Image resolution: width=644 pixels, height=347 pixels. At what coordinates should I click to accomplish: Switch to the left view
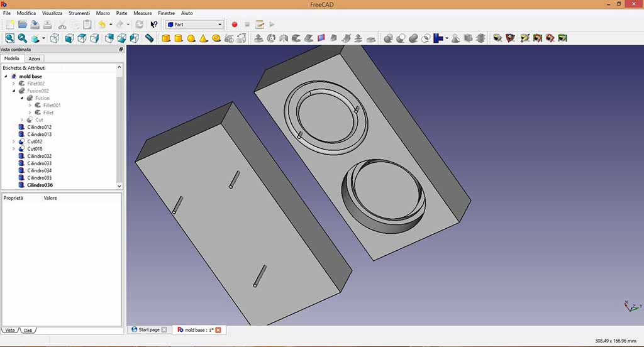pyautogui.click(x=135, y=38)
